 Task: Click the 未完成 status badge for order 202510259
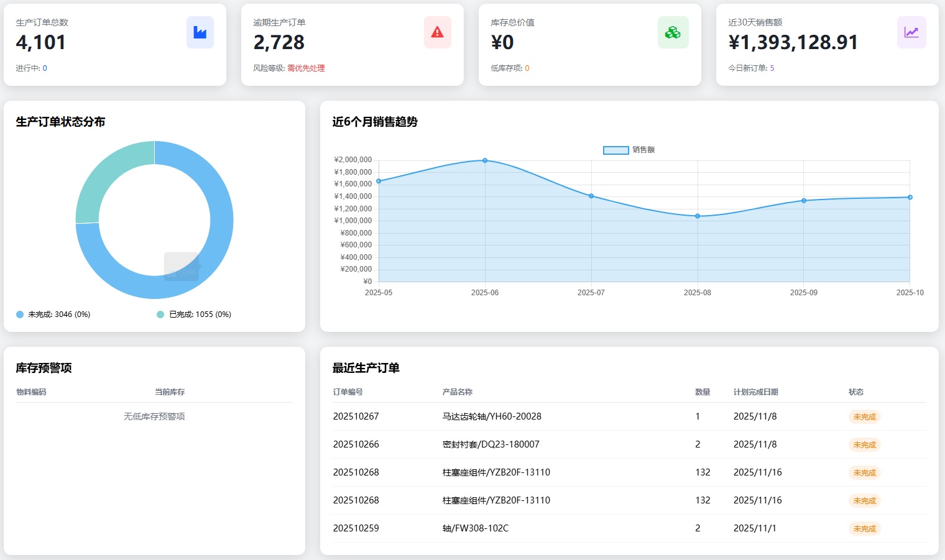tap(864, 528)
